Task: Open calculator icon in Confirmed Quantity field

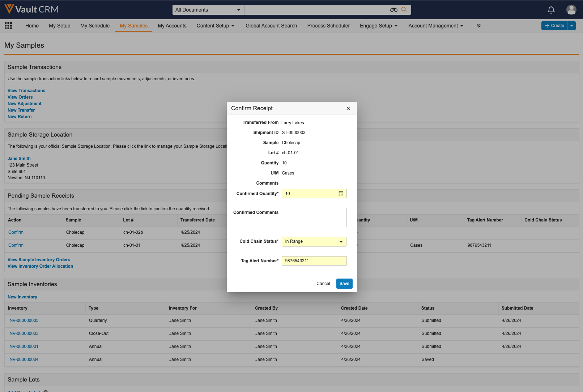Action: tap(341, 194)
